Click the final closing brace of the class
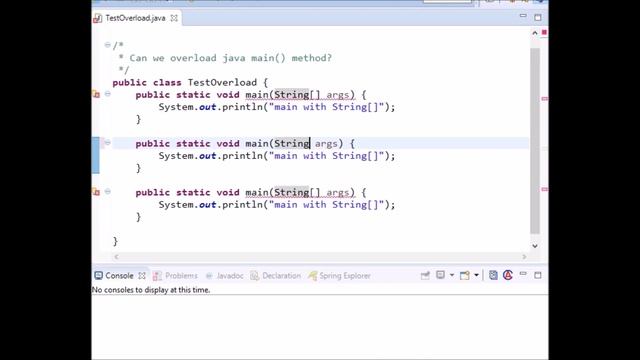 click(115, 241)
